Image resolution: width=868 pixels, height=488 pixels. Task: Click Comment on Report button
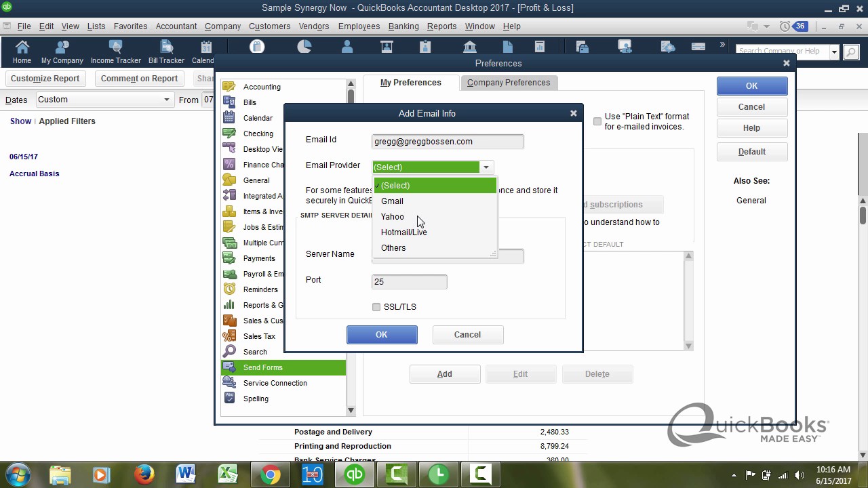(139, 79)
